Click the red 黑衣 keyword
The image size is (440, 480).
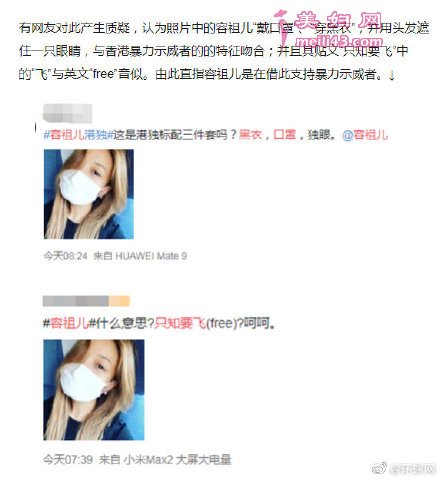pyautogui.click(x=250, y=135)
